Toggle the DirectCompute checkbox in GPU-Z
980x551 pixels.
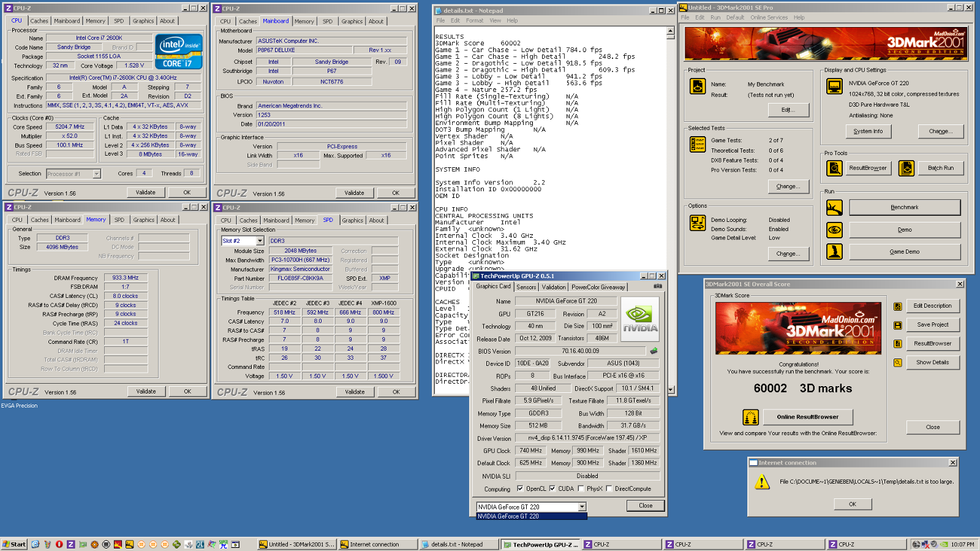pyautogui.click(x=609, y=489)
